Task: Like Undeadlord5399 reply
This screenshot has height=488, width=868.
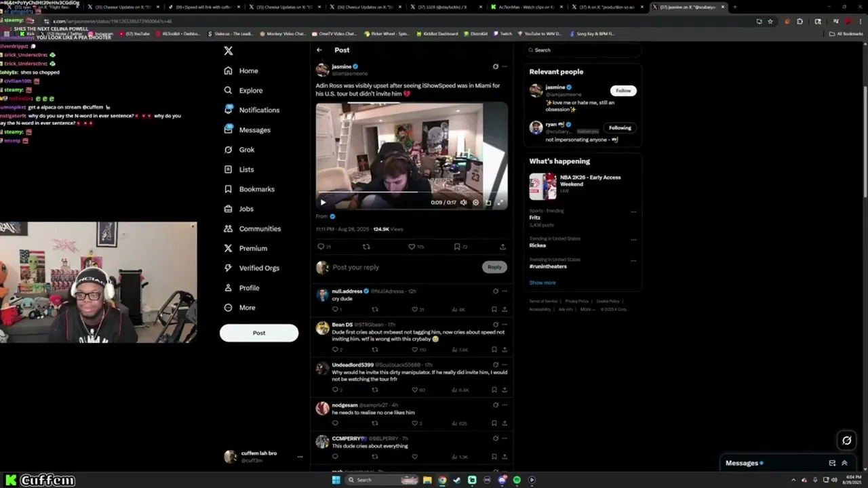Action: [414, 390]
